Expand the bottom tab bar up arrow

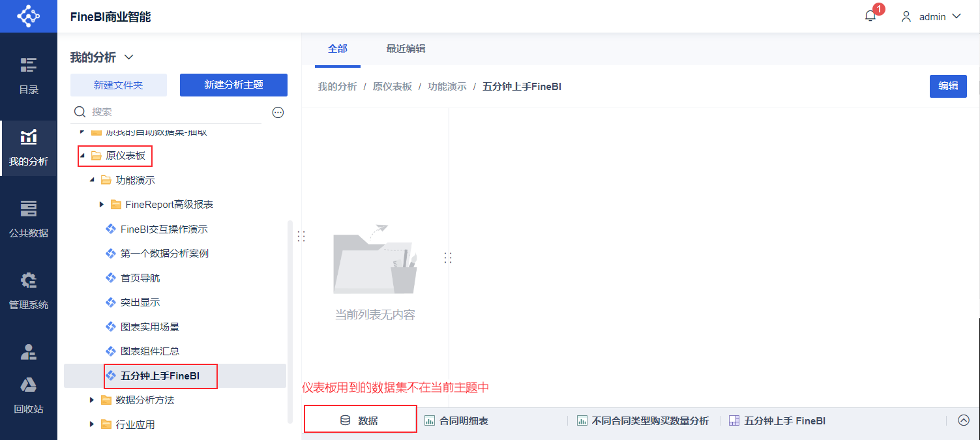pos(964,420)
